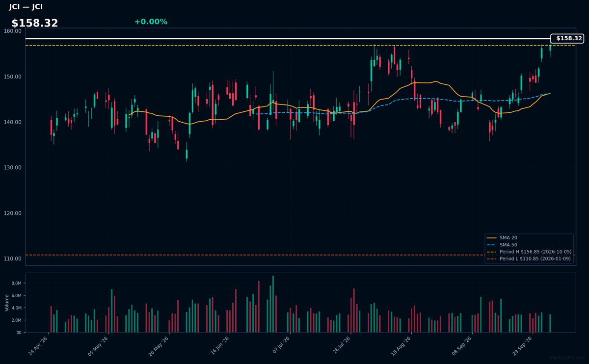Click the 18 Aug '26 date label
This screenshot has width=589, height=364.
(402, 346)
